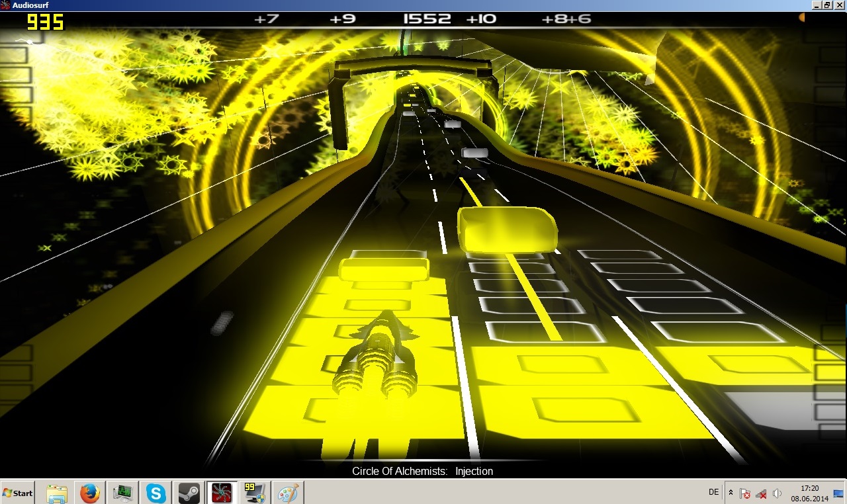The image size is (847, 504).
Task: Click the +9 bonus indicator
Action: pos(343,19)
